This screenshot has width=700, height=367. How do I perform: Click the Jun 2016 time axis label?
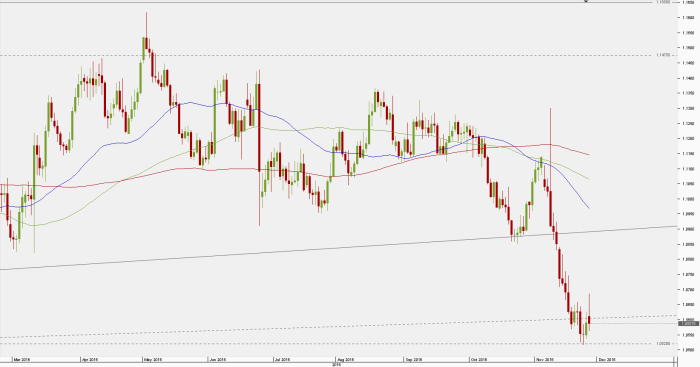(218, 359)
